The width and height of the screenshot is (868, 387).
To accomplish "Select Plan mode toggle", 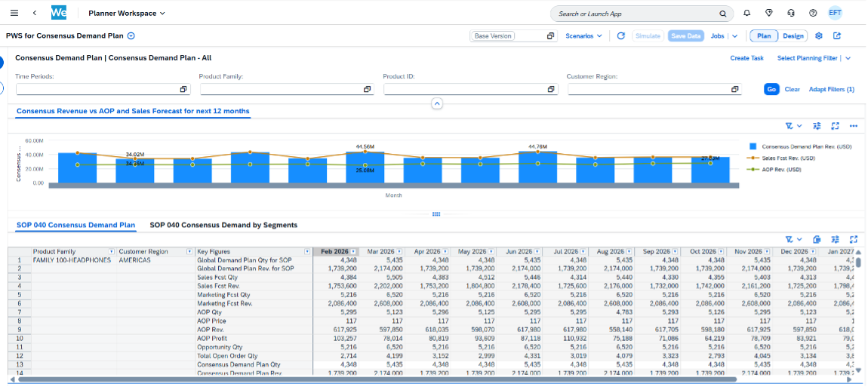I will 764,35.
